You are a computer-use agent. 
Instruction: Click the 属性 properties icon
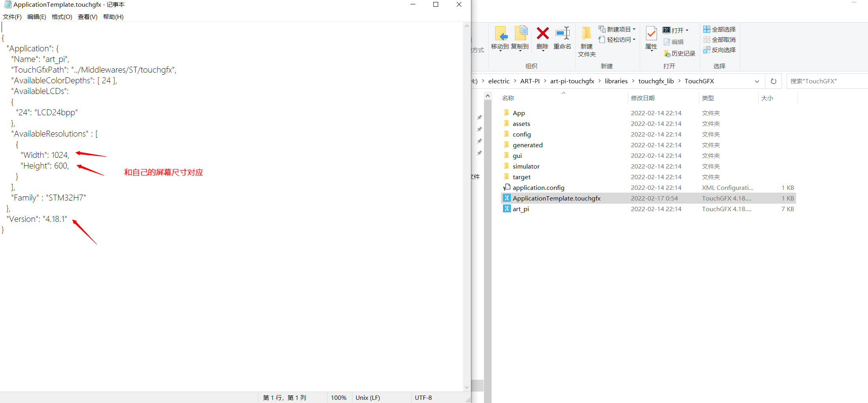651,34
